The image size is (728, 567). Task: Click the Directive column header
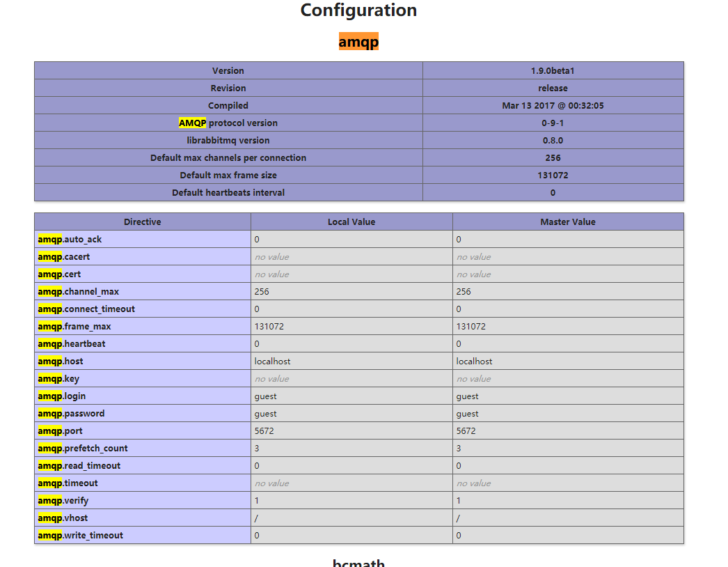click(x=143, y=222)
